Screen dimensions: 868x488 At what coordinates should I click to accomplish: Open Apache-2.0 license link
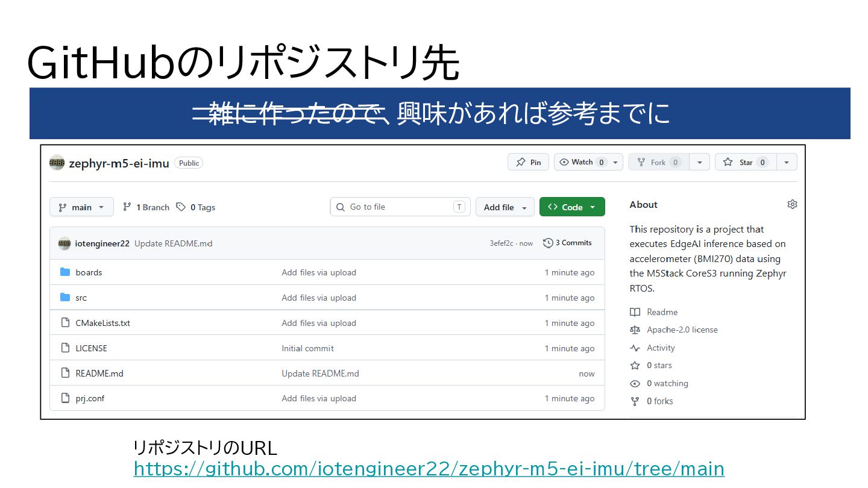(x=682, y=330)
